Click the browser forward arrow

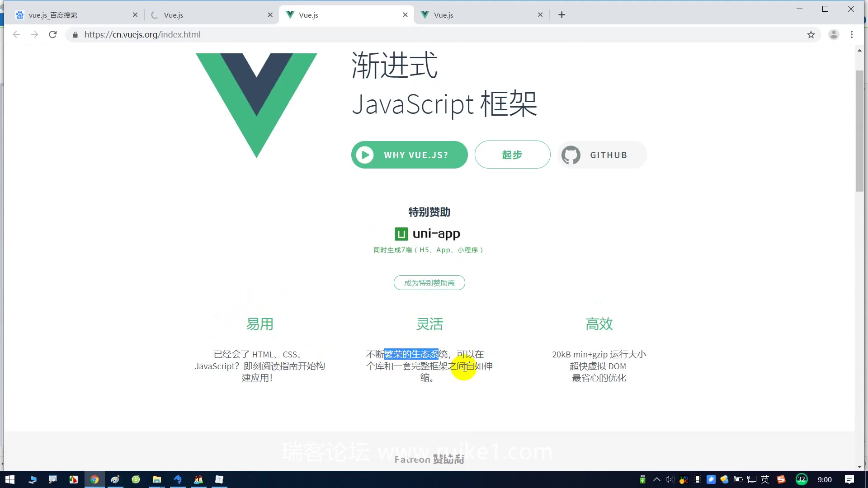click(34, 34)
